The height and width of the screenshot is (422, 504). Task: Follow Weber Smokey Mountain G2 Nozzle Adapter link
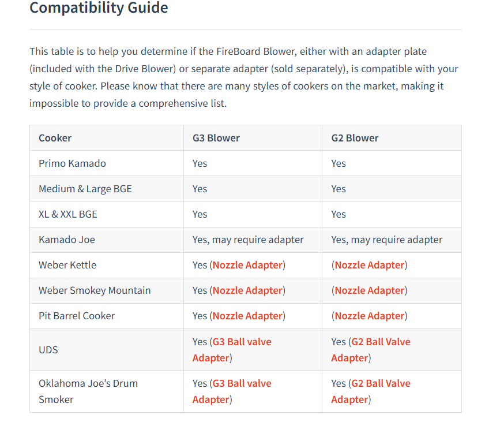point(370,290)
